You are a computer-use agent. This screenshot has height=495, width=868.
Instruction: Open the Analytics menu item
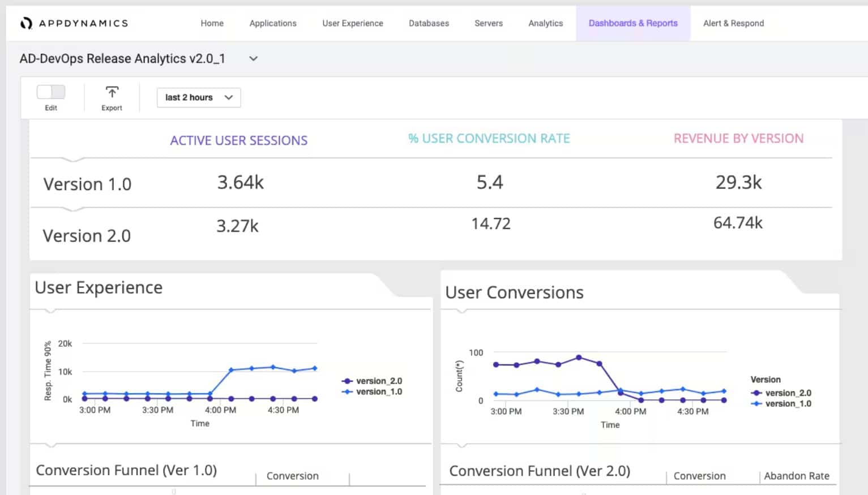tap(545, 23)
